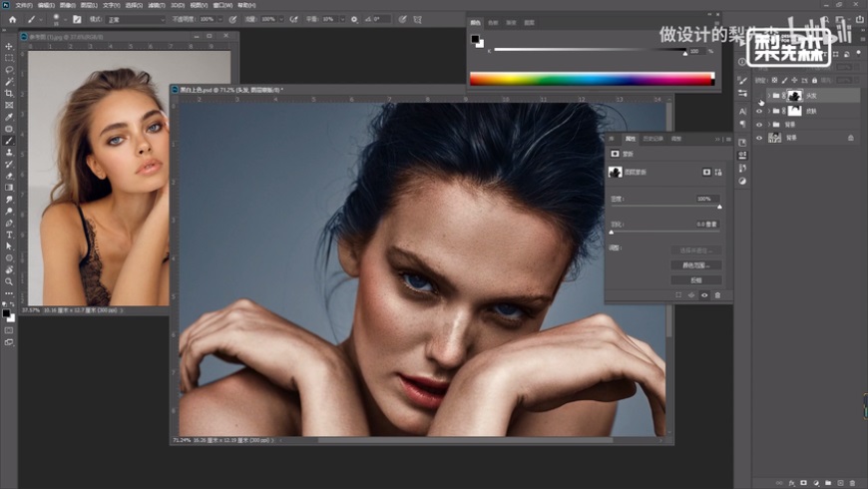The image size is (868, 489).
Task: Open the 文件(F) menu
Action: 25,5
